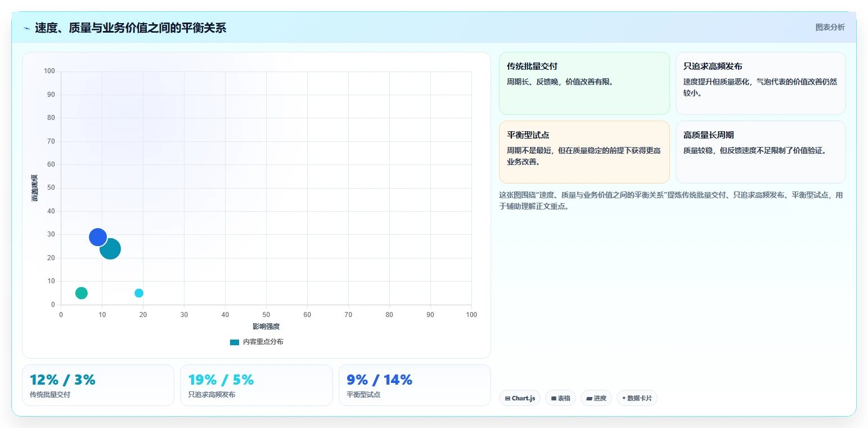
Task: Click the description starting 速度提升但质量恶化
Action: point(759,87)
